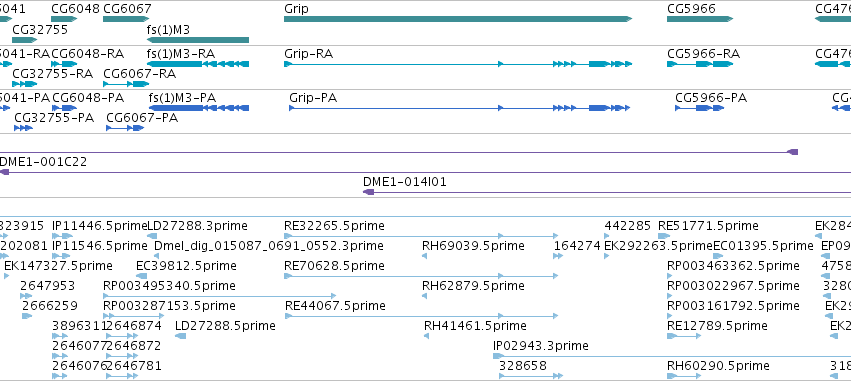This screenshot has width=851, height=381.
Task: Select the 328658 feature glyph
Action: coord(531,376)
